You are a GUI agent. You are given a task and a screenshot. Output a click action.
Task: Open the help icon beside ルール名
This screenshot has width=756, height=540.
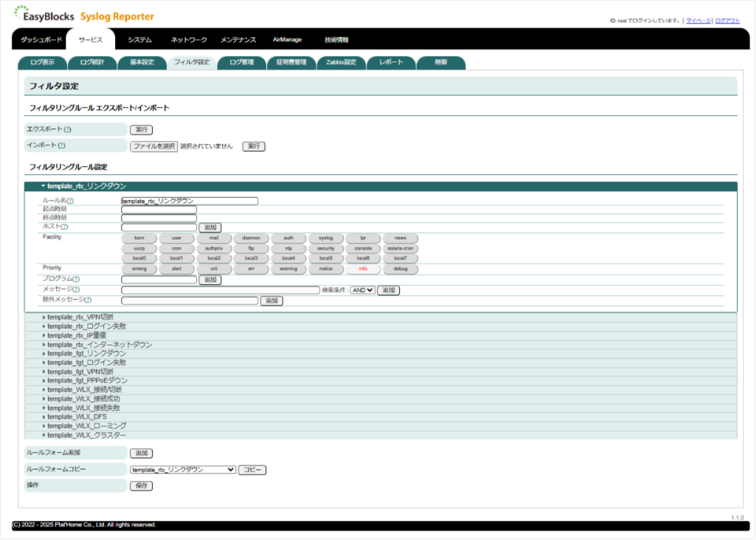[x=70, y=201]
